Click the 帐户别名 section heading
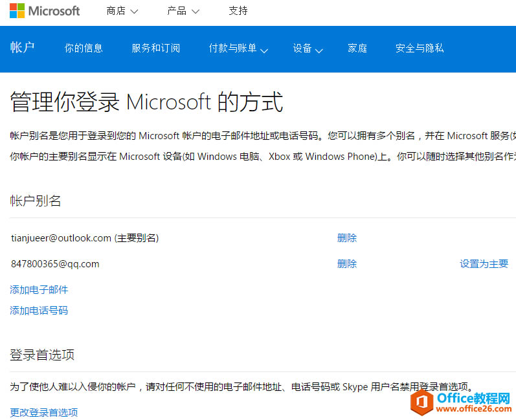The image size is (516, 420). 35,201
